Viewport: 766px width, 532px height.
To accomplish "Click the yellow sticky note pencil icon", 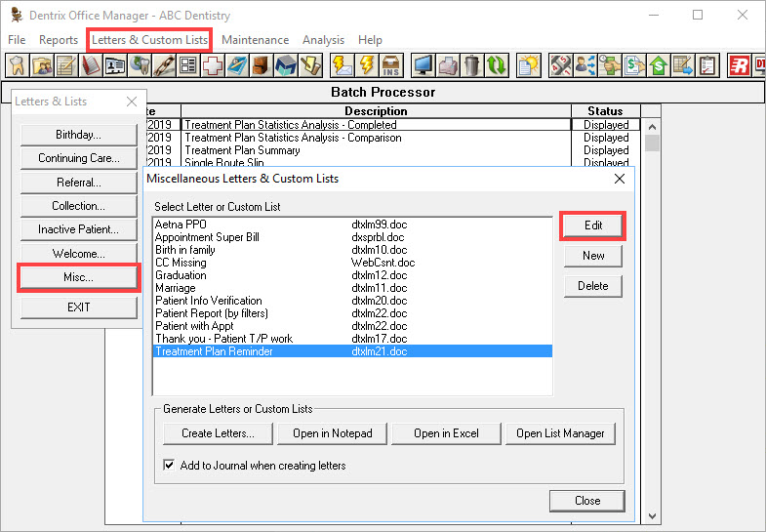I will (x=310, y=65).
